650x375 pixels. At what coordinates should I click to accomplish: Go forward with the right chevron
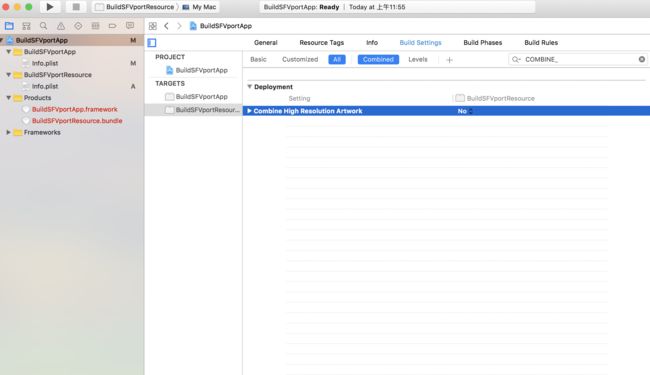[179, 26]
